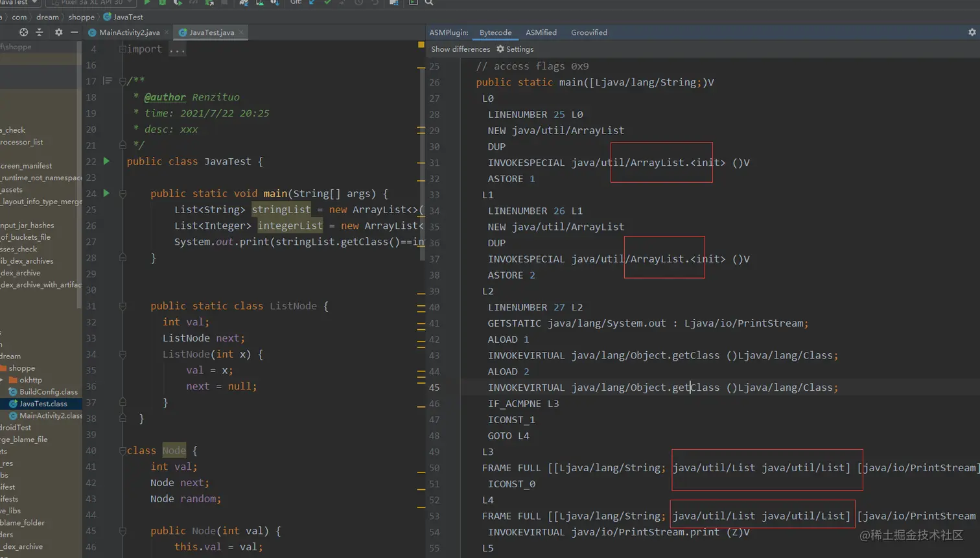Select creen_manifest tree row
Image resolution: width=980 pixels, height=558 pixels.
coord(41,166)
